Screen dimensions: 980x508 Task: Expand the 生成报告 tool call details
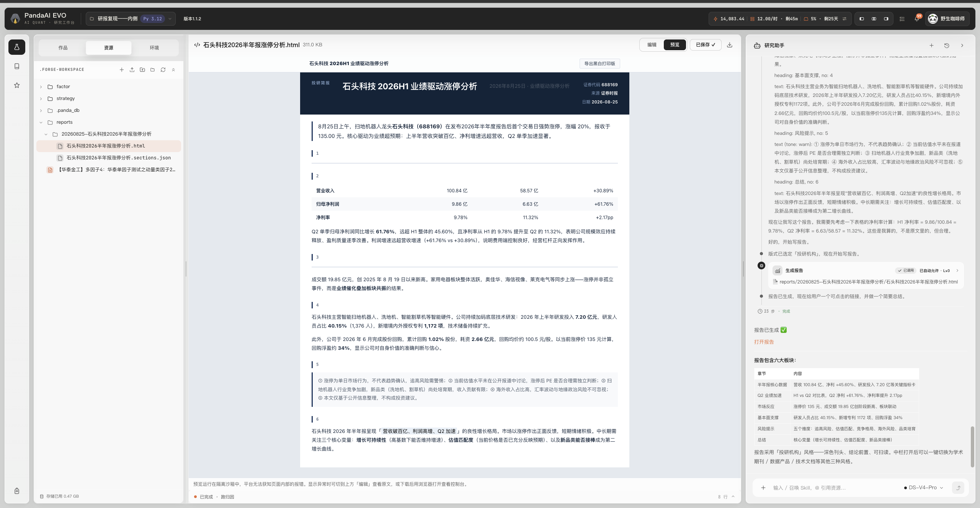[957, 270]
